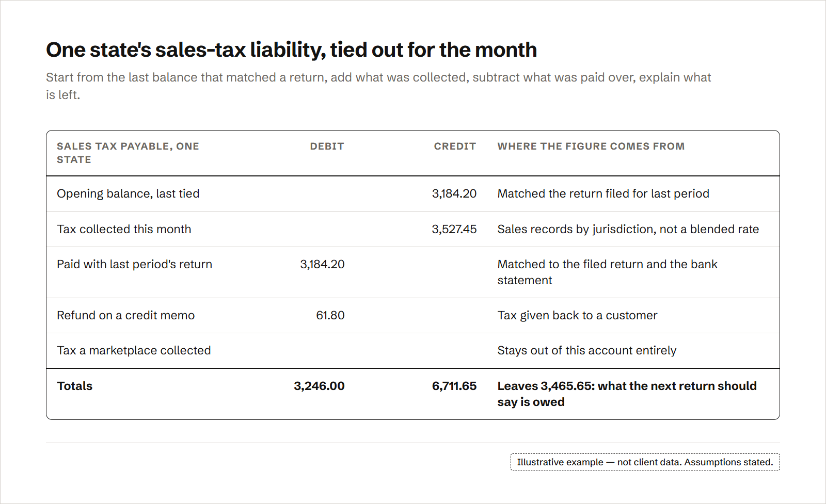Click the 'Illustrative example — not client data' badge

(645, 462)
